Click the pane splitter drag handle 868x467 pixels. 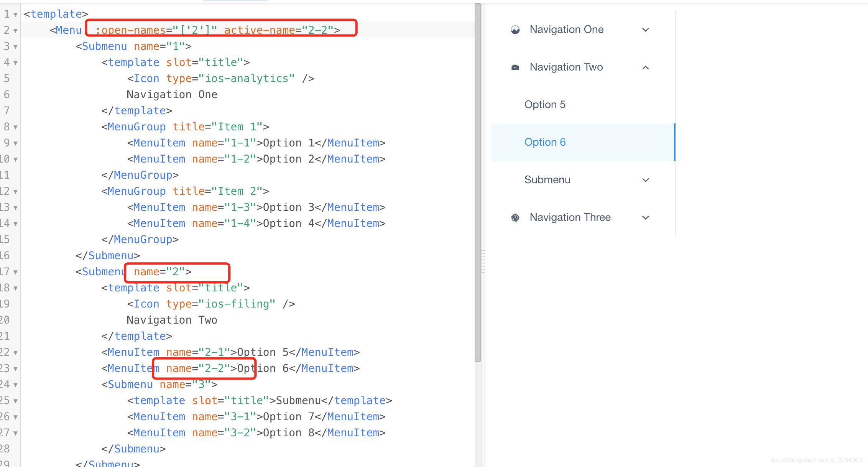click(483, 261)
